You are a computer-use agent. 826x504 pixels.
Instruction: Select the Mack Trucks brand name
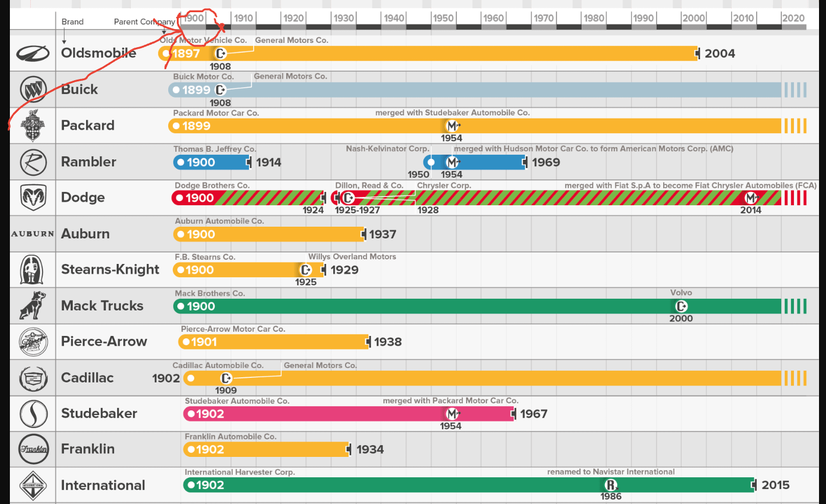[x=102, y=306]
